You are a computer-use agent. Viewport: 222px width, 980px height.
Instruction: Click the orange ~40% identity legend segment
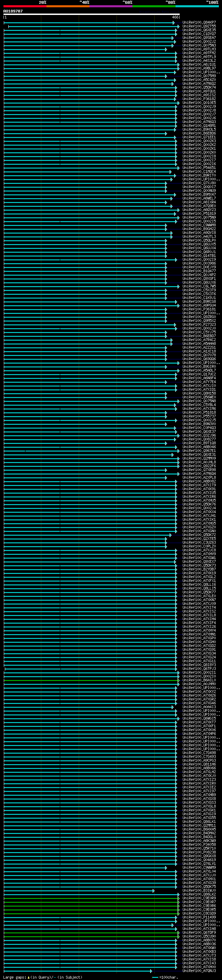pyautogui.click(x=68, y=6)
